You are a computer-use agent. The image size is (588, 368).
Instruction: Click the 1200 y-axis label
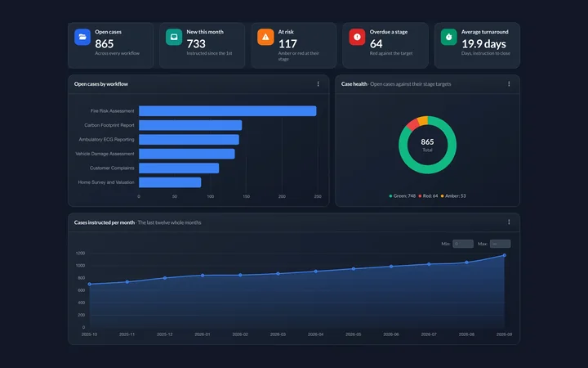tap(80, 253)
